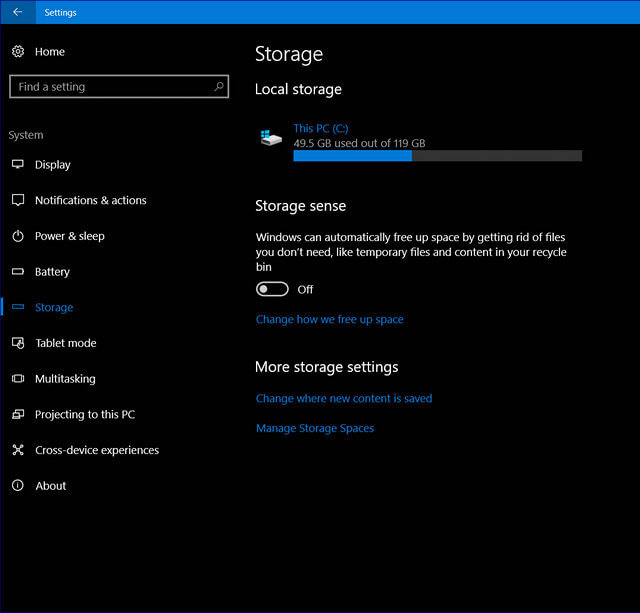Click the Battery icon in sidebar
Image resolution: width=640 pixels, height=613 pixels.
pyautogui.click(x=18, y=272)
